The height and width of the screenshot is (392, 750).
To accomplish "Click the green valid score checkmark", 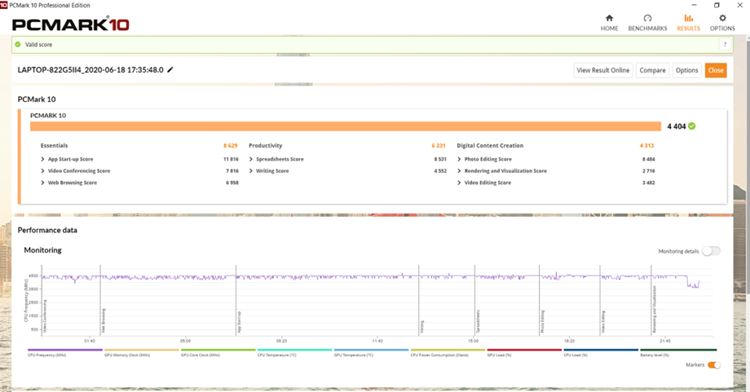I will click(18, 44).
